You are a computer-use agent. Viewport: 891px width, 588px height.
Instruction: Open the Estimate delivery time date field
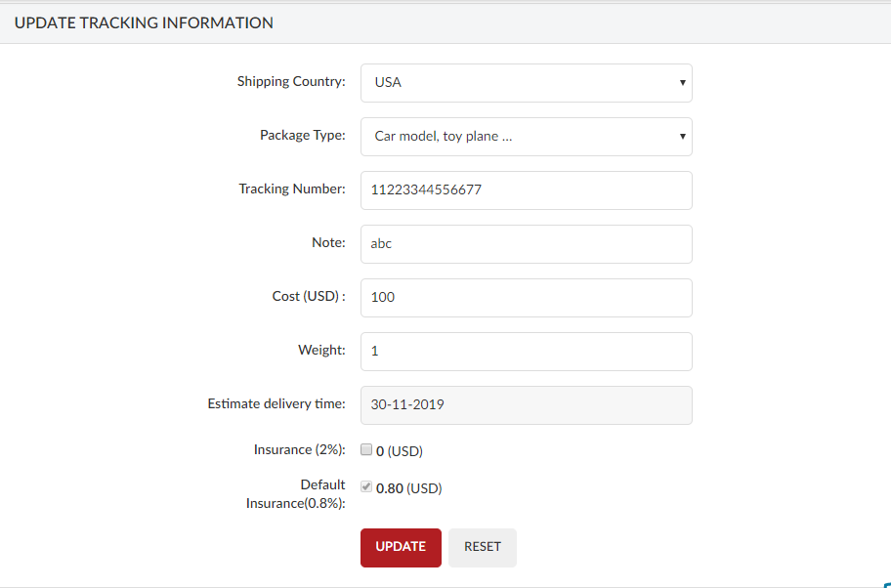527,405
